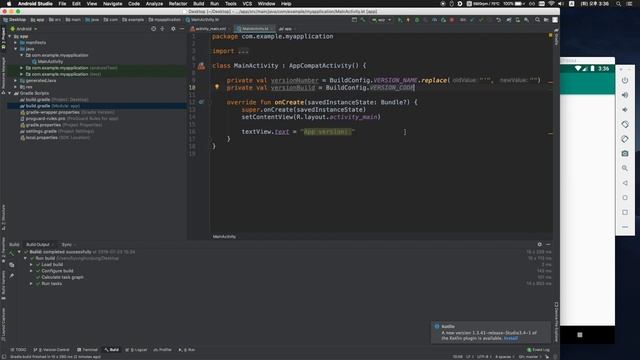Collapse the Run build node
This screenshot has width=640, height=360.
pyautogui.click(x=25, y=258)
